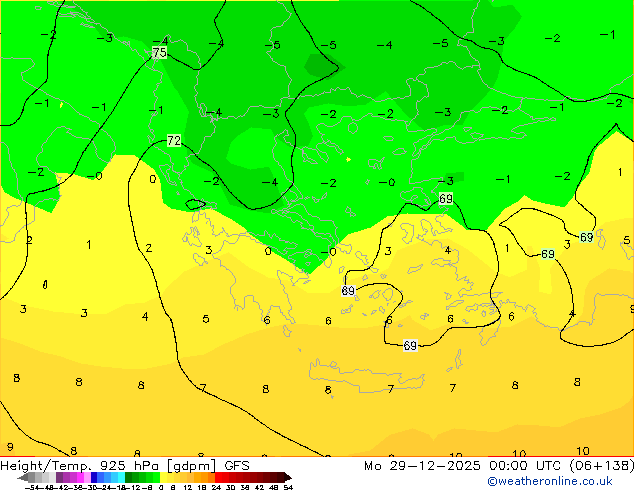Select the light pink legend swatch
Screen dimensions: 634x490
[87, 477]
